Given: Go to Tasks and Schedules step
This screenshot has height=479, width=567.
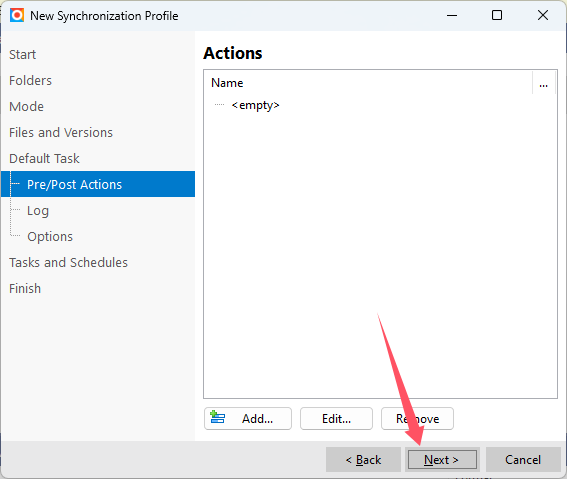Looking at the screenshot, I should (68, 263).
